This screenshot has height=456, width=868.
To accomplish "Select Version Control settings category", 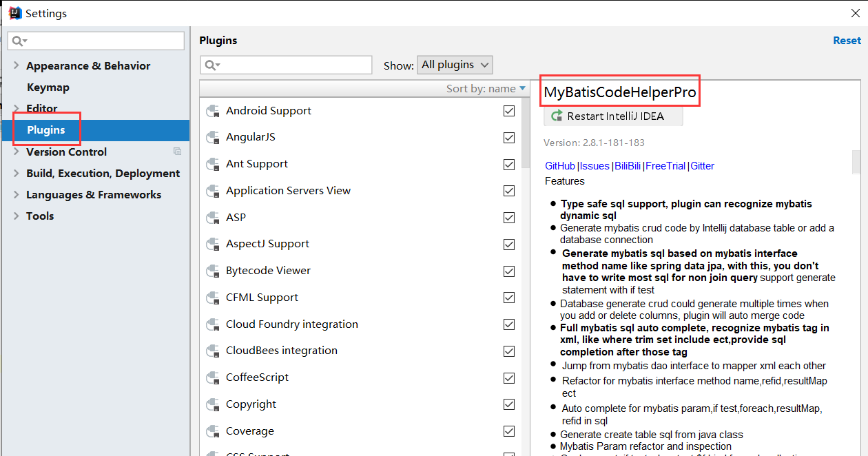I will click(67, 152).
